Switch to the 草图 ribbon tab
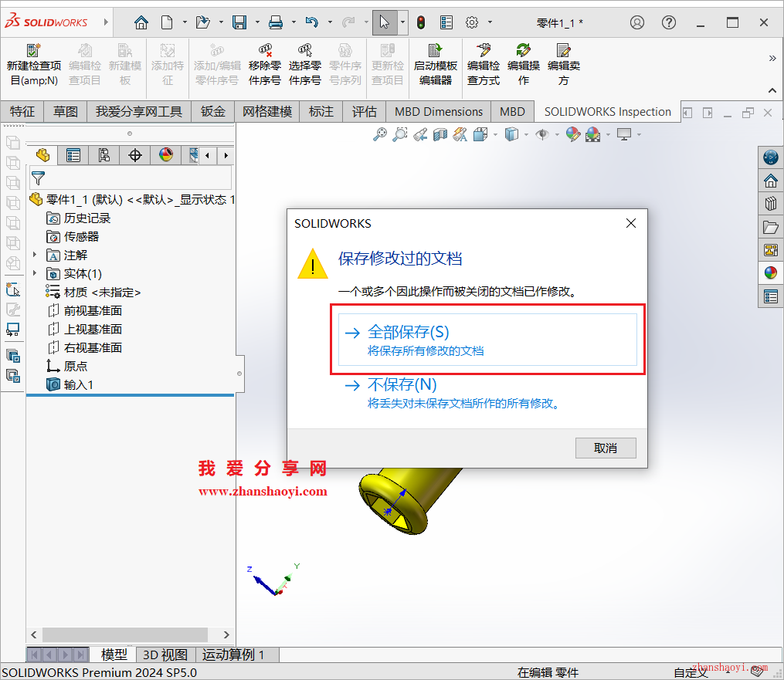This screenshot has height=680, width=784. coord(66,111)
